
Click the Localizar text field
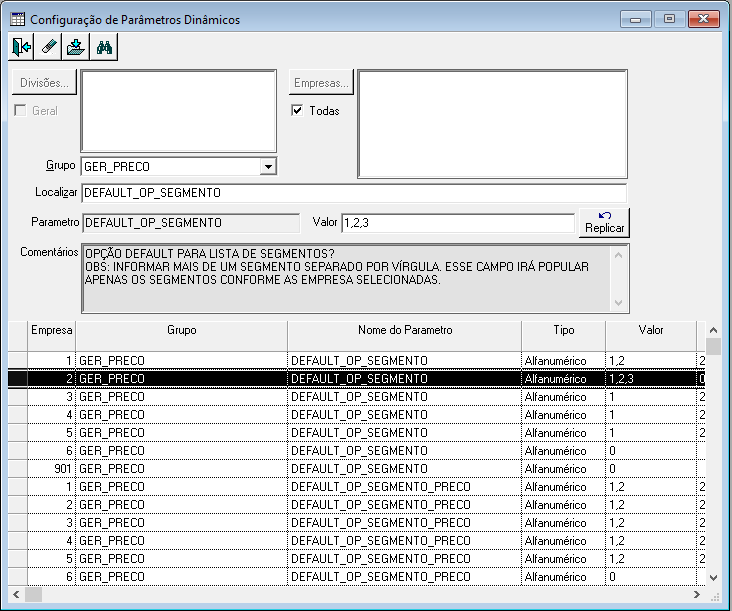pyautogui.click(x=354, y=193)
